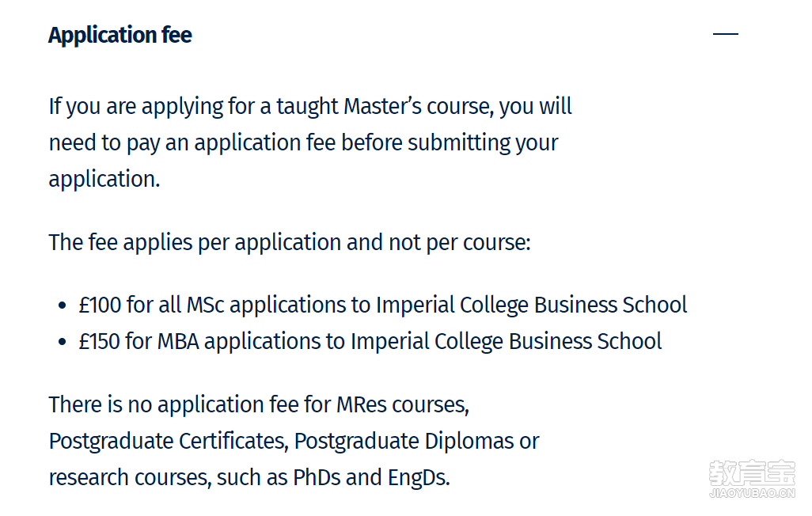Screen dimensions: 812x516
Task: Click the words 'Postgraduate Certificates'
Action: point(169,442)
